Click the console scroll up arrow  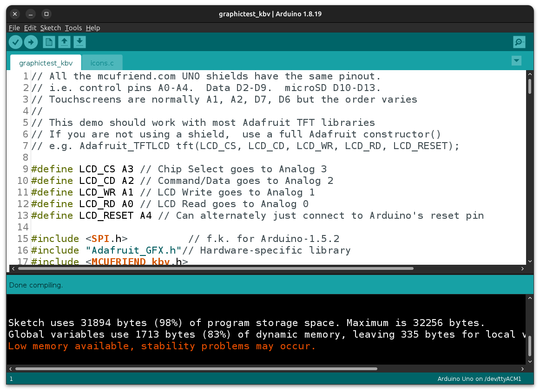click(x=530, y=298)
